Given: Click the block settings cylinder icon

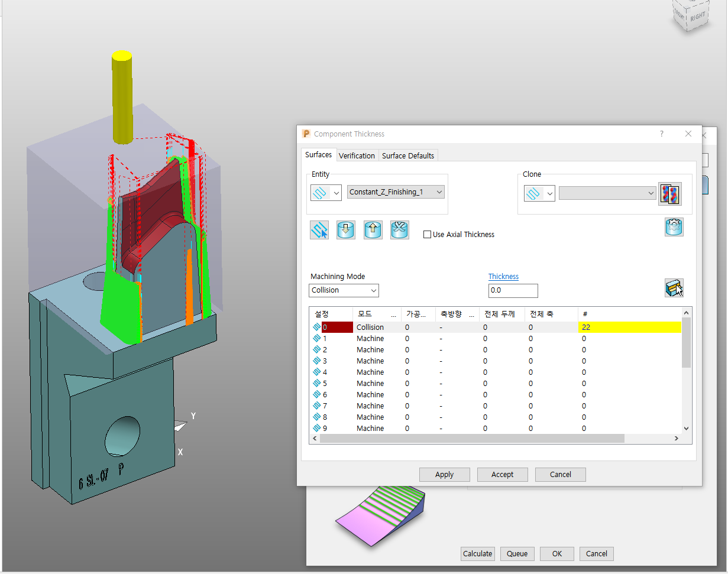Looking at the screenshot, I should click(x=674, y=227).
